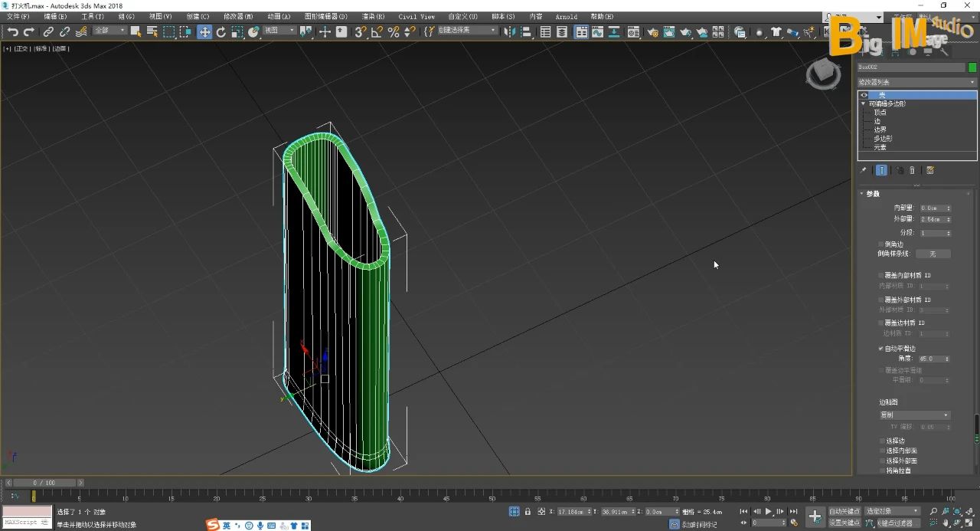
Task: Open the Arnold menu
Action: (566, 16)
